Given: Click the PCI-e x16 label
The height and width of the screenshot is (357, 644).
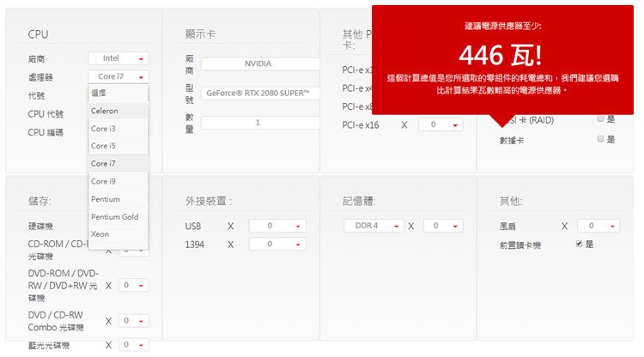Looking at the screenshot, I should 361,125.
